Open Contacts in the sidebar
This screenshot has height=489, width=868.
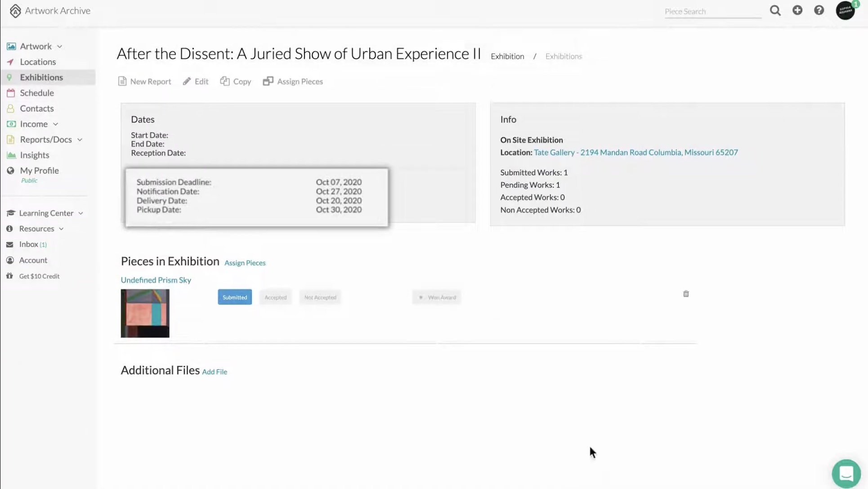click(x=37, y=108)
